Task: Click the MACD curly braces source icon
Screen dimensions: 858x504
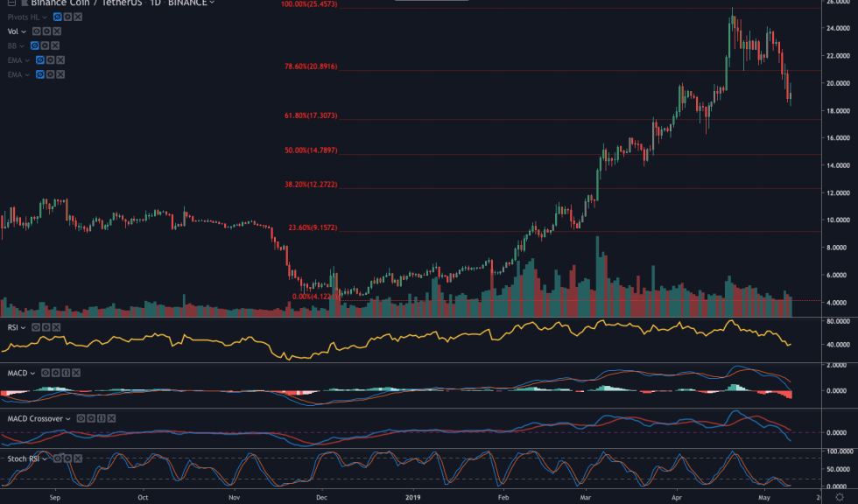Action: pos(66,373)
